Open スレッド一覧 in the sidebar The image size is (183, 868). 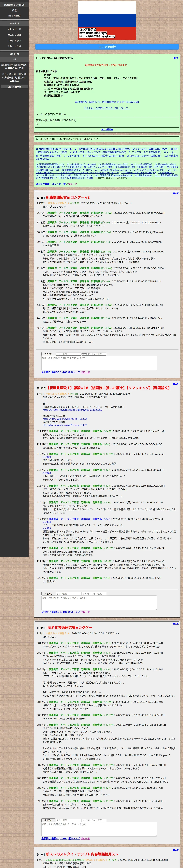(x=14, y=29)
